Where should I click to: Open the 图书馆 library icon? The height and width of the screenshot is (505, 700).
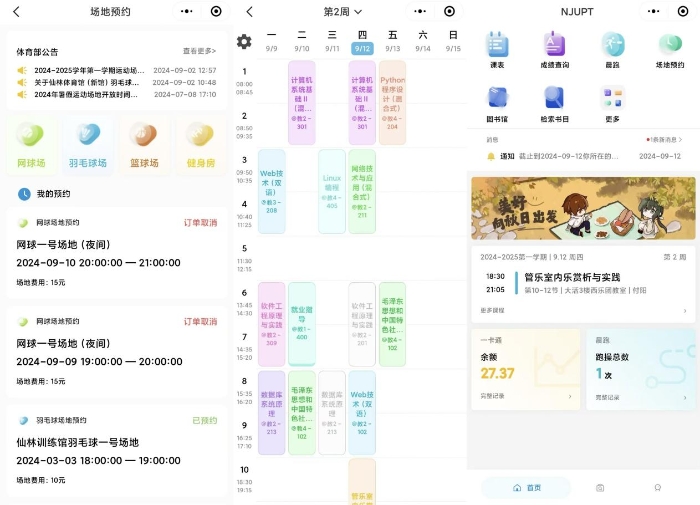(497, 102)
